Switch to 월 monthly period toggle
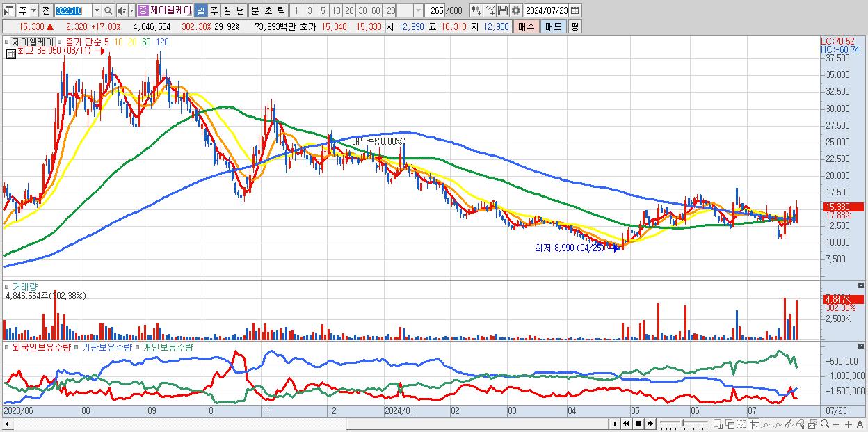 point(227,10)
